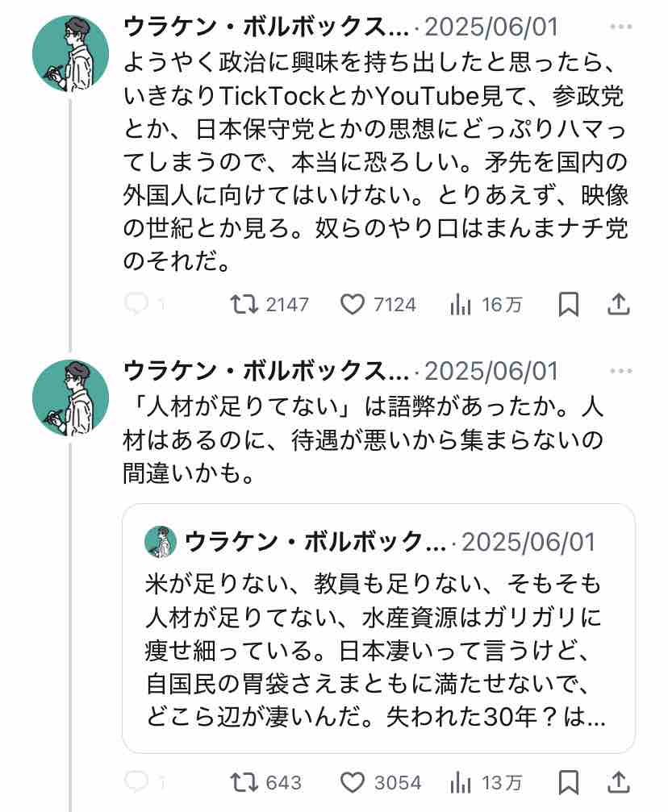Open the quoted post about 米が足りない
668x812 pixels.
pyautogui.click(x=379, y=628)
